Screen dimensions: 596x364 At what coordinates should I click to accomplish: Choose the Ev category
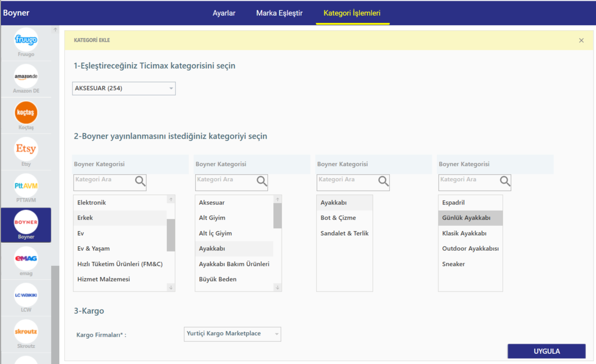(x=120, y=234)
